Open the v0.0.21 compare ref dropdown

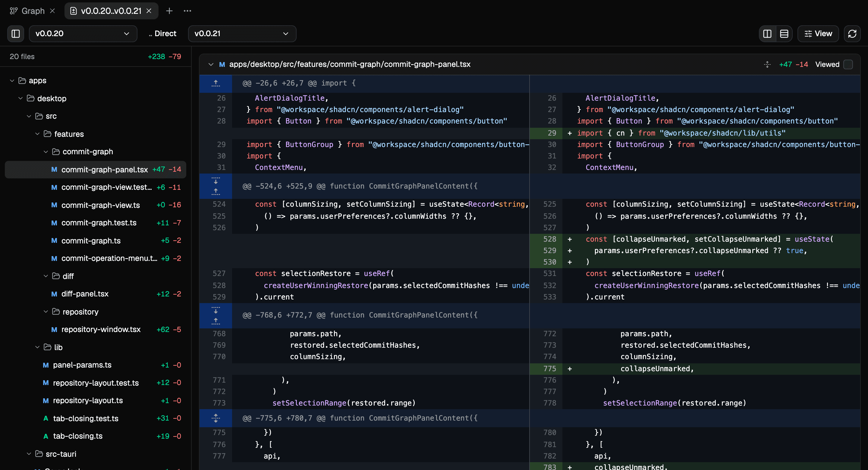click(x=242, y=34)
